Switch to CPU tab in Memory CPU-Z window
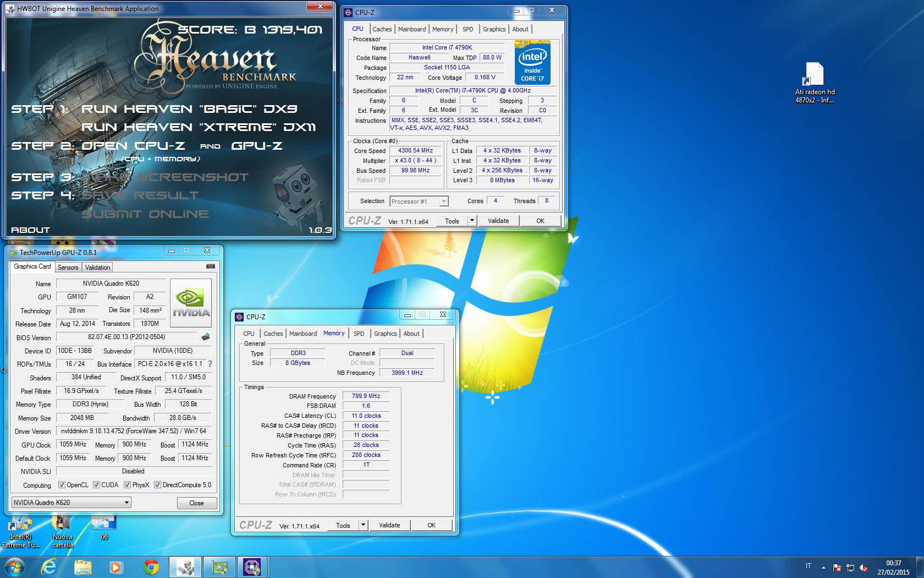Image resolution: width=924 pixels, height=578 pixels. point(249,334)
